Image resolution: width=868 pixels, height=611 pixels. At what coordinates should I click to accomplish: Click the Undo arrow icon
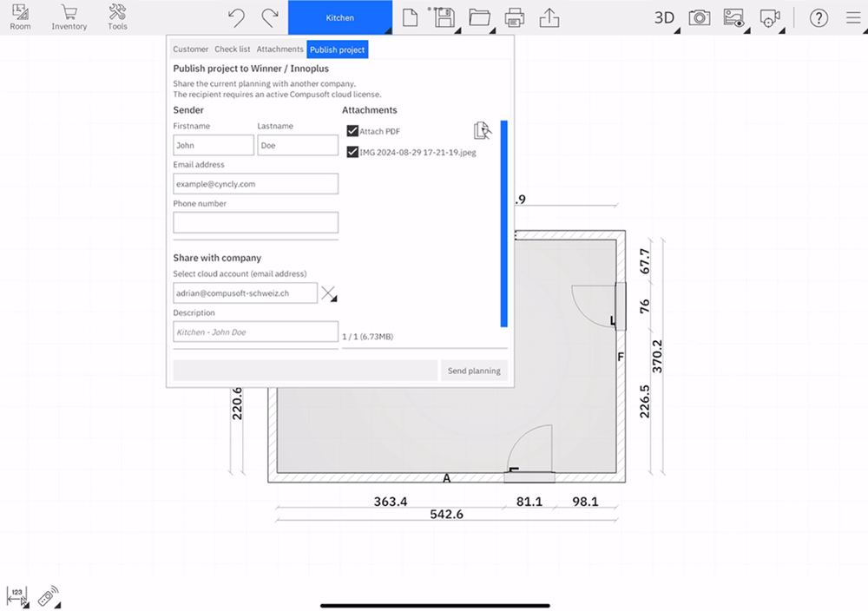coord(236,18)
